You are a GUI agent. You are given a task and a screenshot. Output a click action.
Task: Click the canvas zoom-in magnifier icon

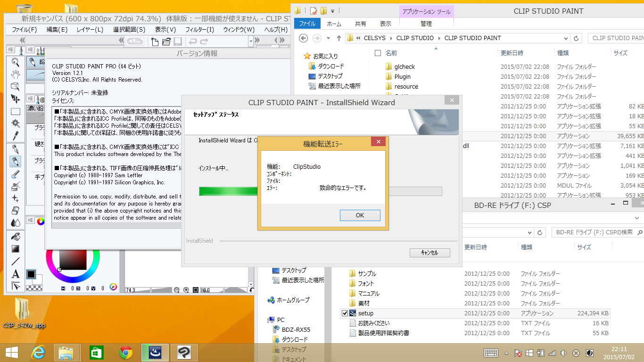[187, 290]
